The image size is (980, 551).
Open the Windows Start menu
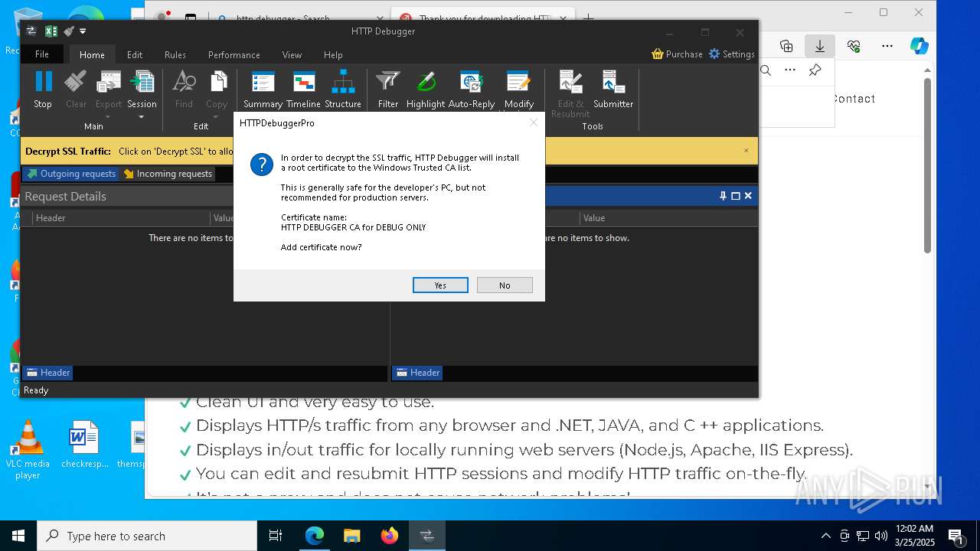(18, 536)
